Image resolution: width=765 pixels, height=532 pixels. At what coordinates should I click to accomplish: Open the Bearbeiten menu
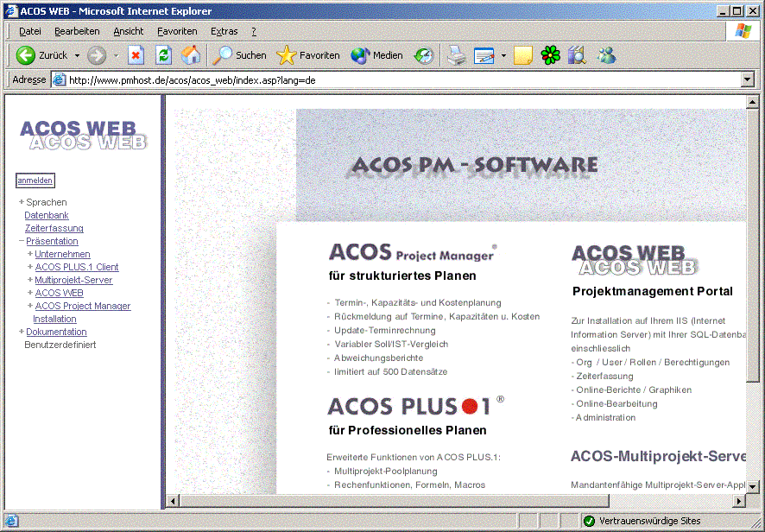77,31
